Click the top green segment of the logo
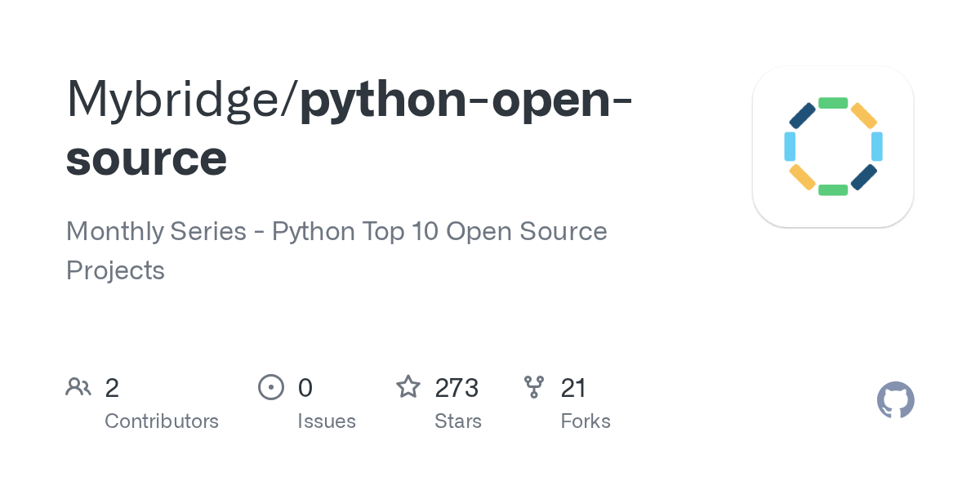The width and height of the screenshot is (980, 490). pos(833,103)
